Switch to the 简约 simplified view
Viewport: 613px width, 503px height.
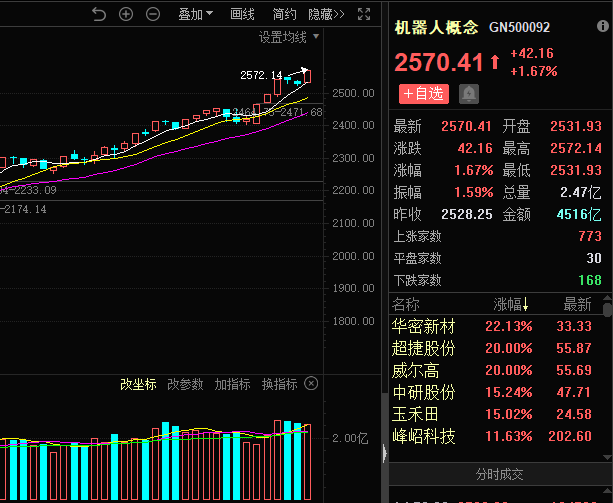coord(284,14)
